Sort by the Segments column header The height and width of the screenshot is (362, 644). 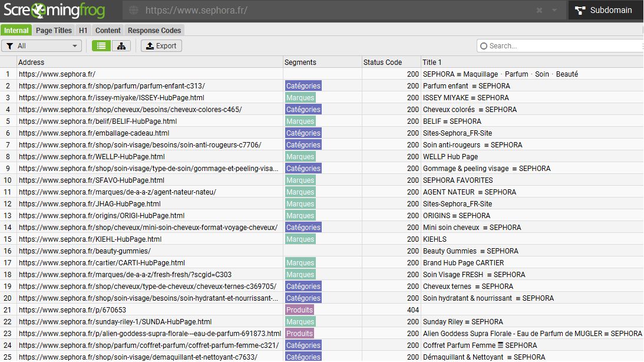point(300,62)
